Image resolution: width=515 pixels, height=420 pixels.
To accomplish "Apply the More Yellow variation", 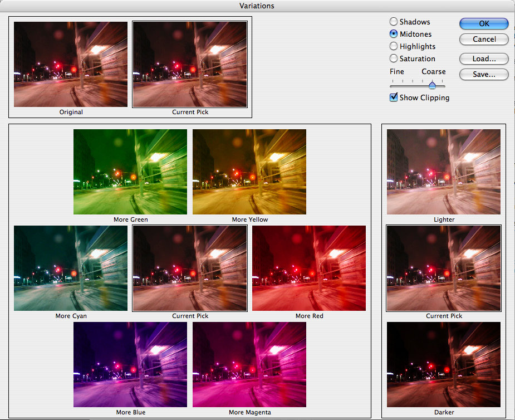I will [249, 172].
